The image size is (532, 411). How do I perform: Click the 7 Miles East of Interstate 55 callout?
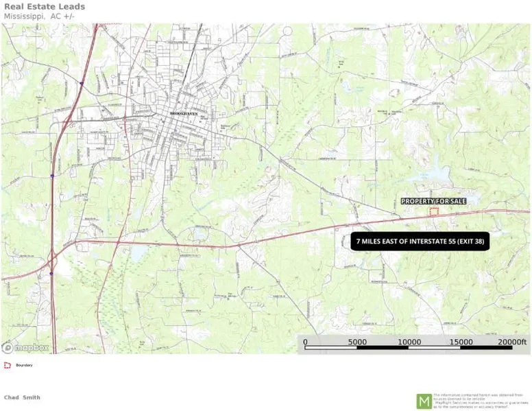(420, 242)
